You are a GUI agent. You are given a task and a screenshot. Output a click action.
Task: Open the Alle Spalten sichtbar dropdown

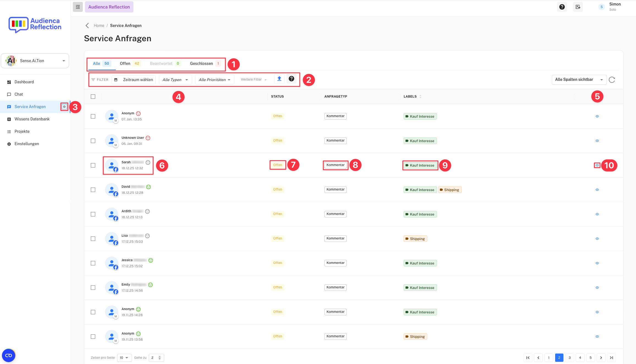(579, 80)
